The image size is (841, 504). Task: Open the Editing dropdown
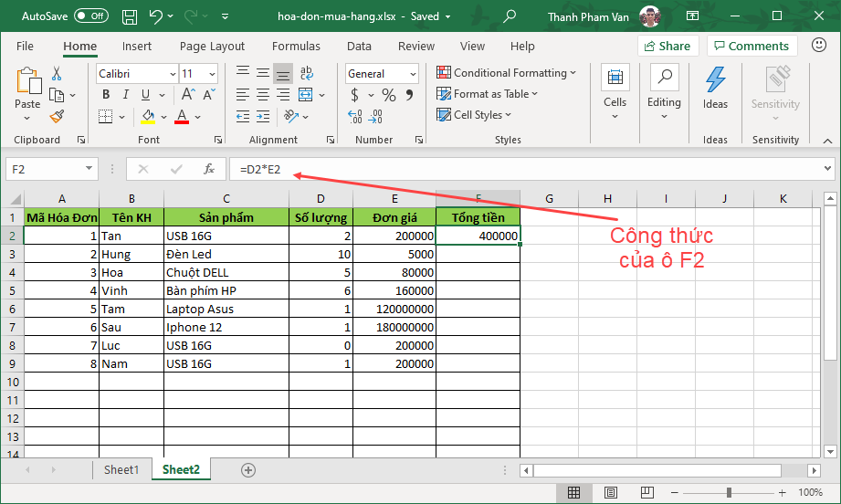coord(664,92)
